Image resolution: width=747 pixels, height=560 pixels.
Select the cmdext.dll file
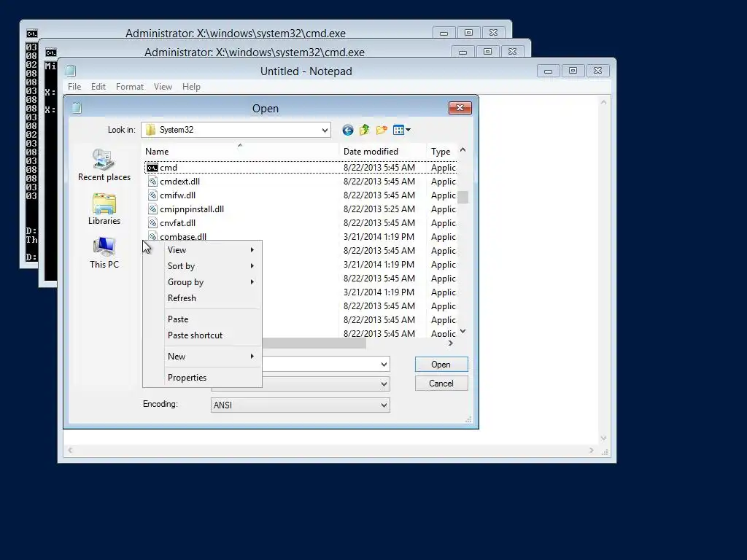179,182
